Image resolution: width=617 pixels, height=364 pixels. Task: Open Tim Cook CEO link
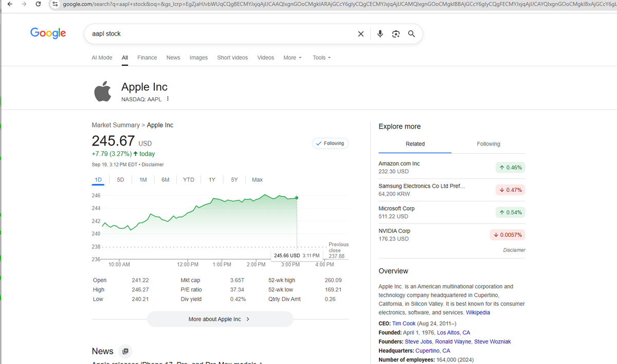coord(404,323)
